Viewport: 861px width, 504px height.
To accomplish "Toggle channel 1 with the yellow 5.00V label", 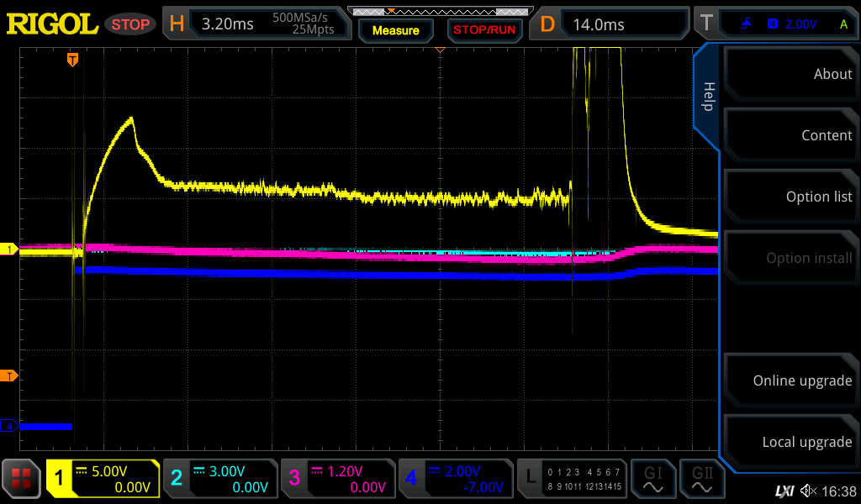I will pyautogui.click(x=103, y=479).
